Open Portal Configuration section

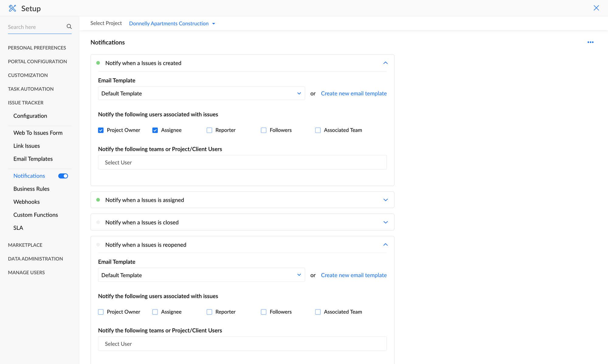click(37, 61)
